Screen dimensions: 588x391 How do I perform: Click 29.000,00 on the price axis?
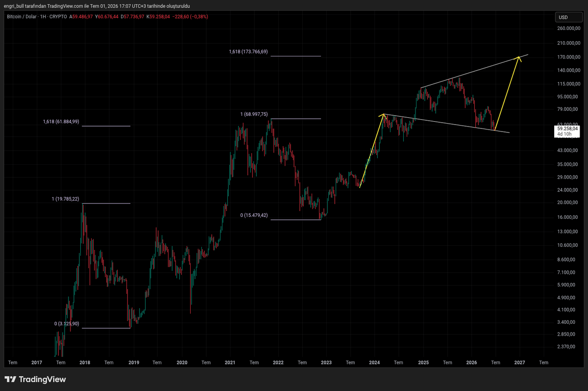coord(568,177)
